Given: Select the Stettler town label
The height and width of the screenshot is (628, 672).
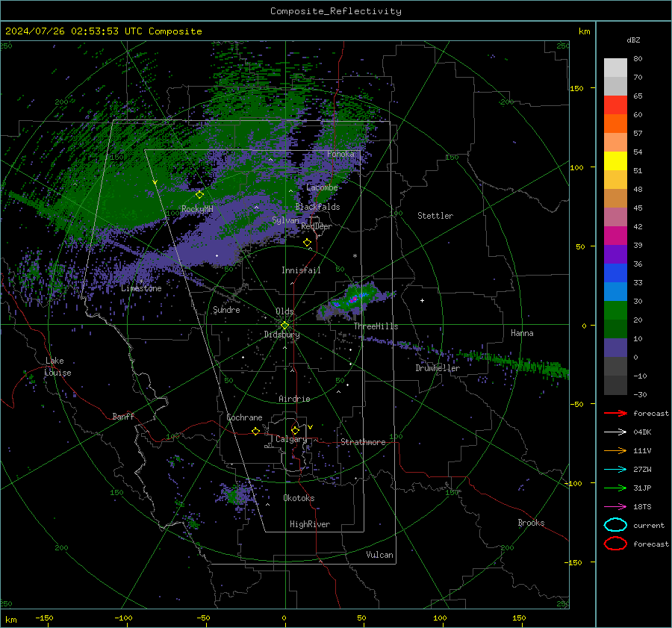Looking at the screenshot, I should click(435, 216).
